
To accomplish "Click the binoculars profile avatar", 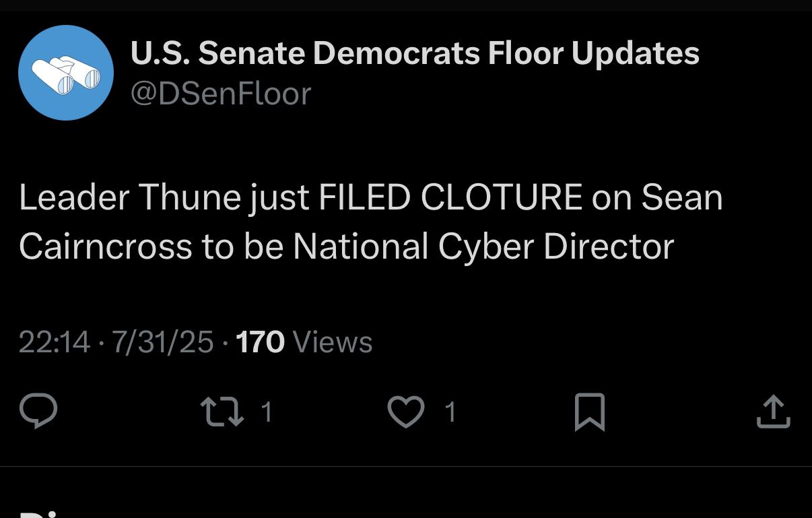I will coord(65,73).
